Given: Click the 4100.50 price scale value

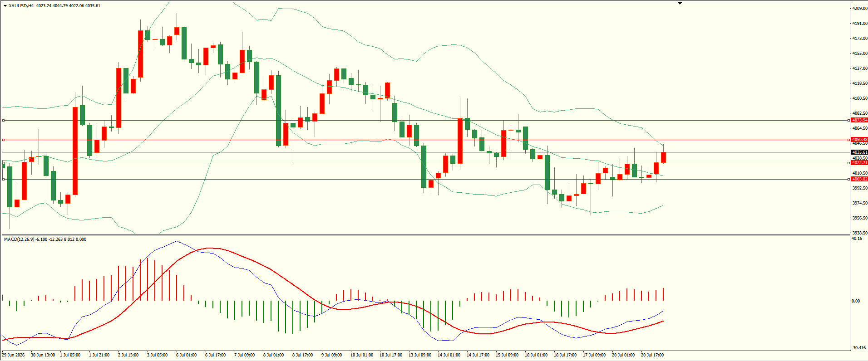Looking at the screenshot, I should 860,98.
